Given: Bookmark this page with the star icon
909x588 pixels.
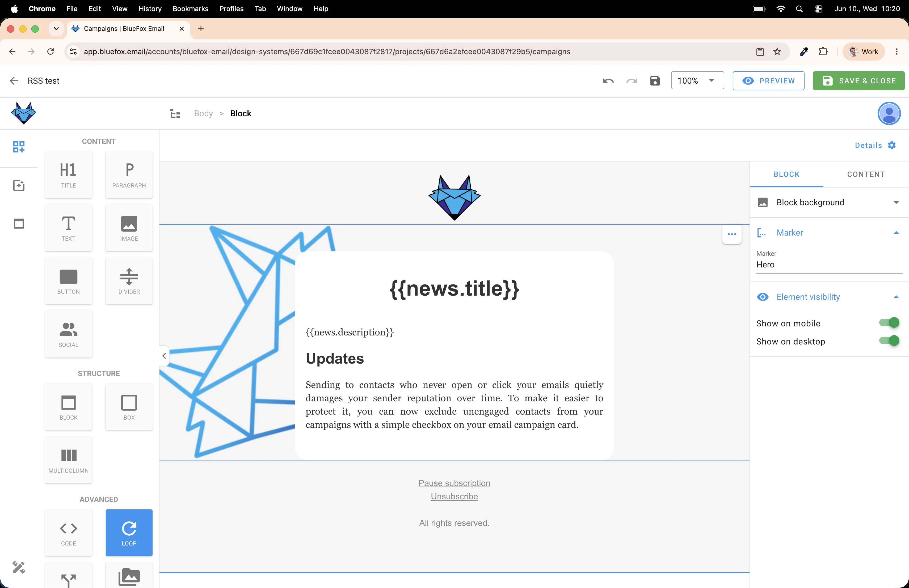Looking at the screenshot, I should pyautogui.click(x=777, y=52).
